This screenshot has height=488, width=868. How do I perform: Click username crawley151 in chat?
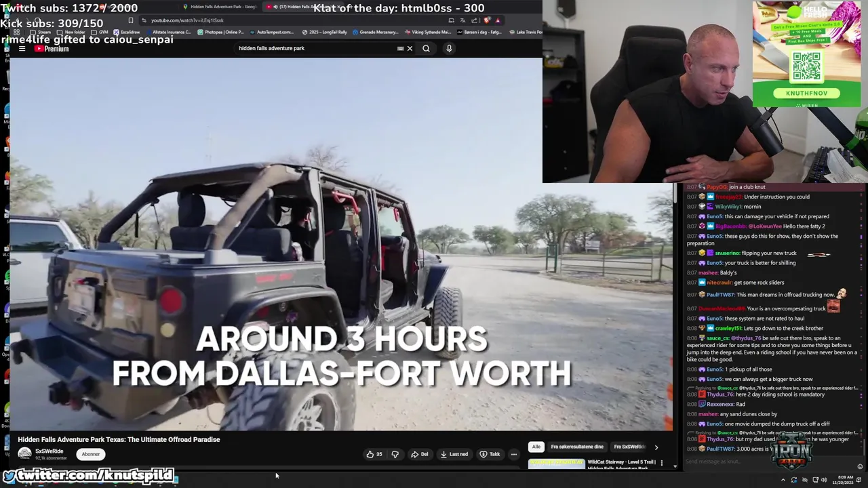click(x=730, y=328)
